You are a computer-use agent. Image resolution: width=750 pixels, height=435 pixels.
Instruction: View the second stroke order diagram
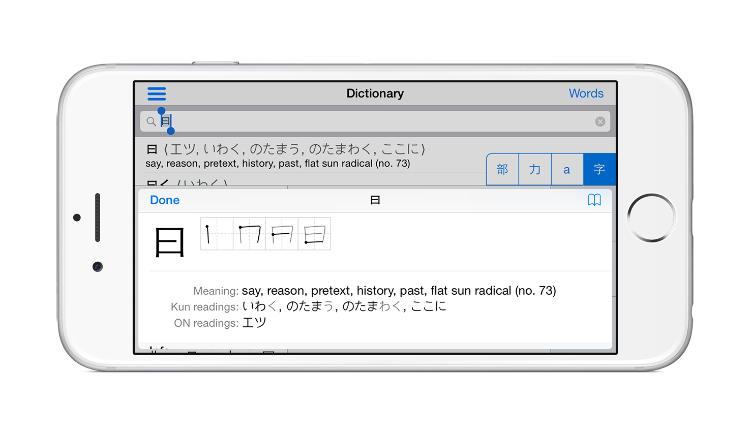coord(249,234)
